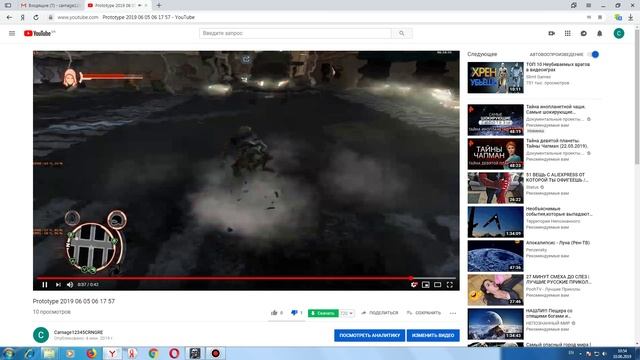
Task: Open ТОП 10 Неубиваемых врагов thumbnail
Action: (x=495, y=78)
